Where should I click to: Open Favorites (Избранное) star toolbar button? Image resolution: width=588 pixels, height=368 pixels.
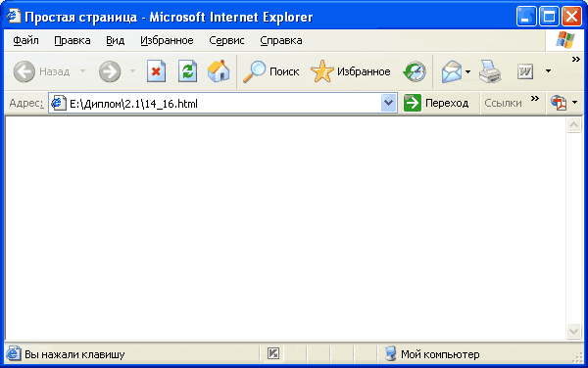(351, 71)
